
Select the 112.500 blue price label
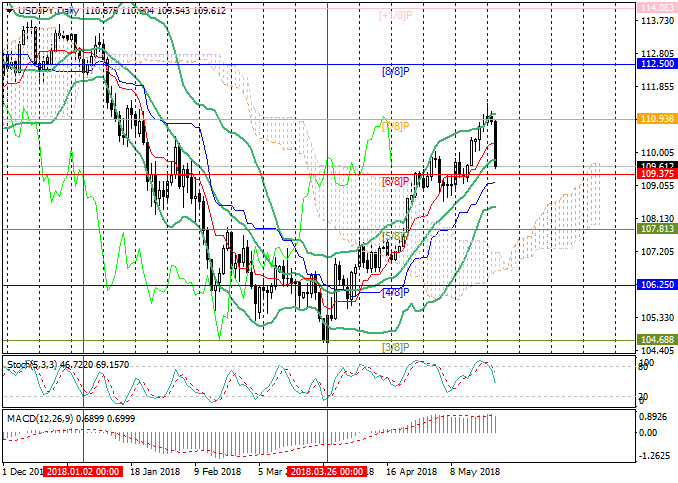(x=656, y=63)
